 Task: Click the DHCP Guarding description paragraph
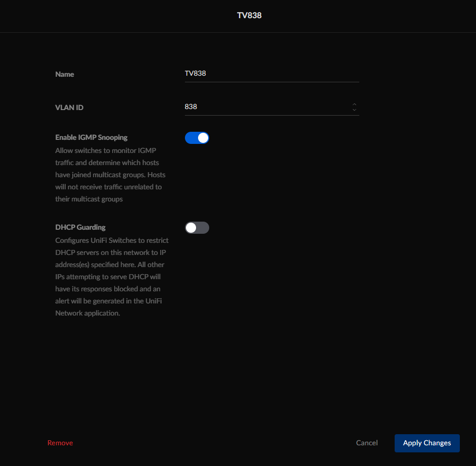pyautogui.click(x=111, y=277)
